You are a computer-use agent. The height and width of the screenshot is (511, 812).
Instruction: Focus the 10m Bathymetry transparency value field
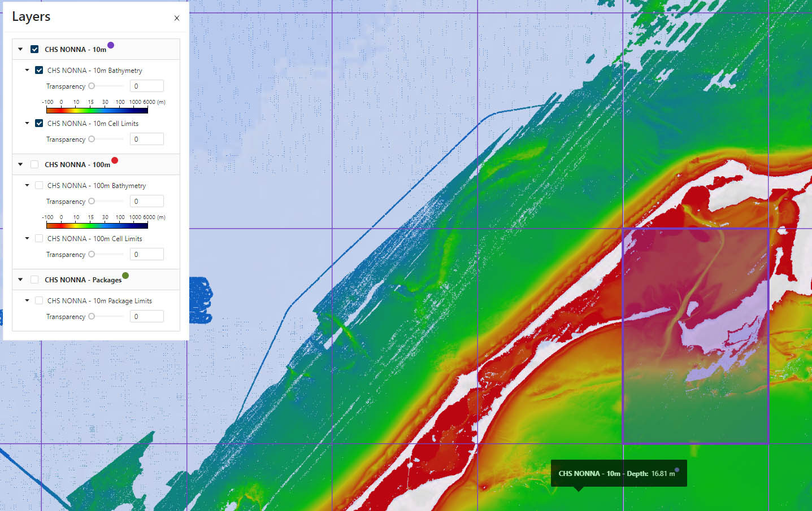[x=147, y=86]
